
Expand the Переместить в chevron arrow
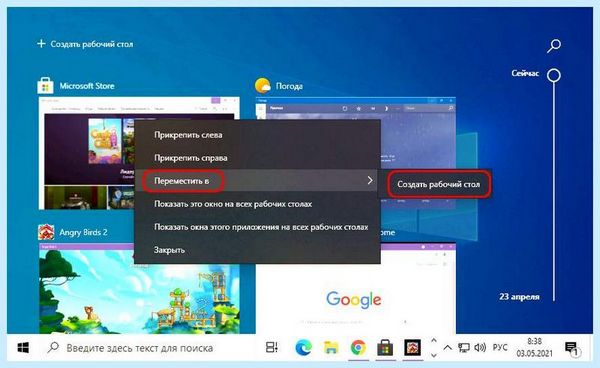(x=370, y=180)
